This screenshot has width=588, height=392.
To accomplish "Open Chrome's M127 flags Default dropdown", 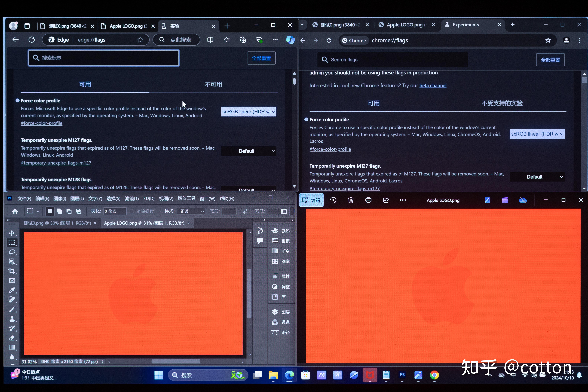I will click(x=537, y=177).
